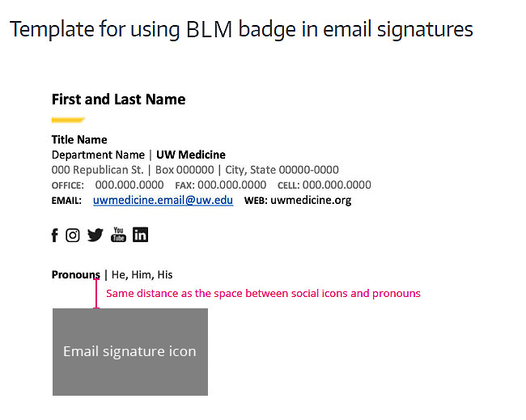
Task: Select the pink spacing instruction note
Action: 263,294
